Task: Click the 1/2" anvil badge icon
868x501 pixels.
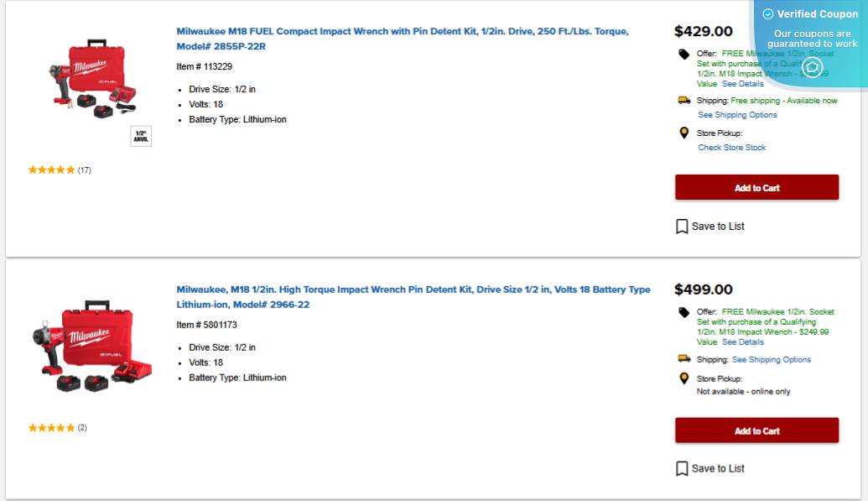Action: [141, 137]
